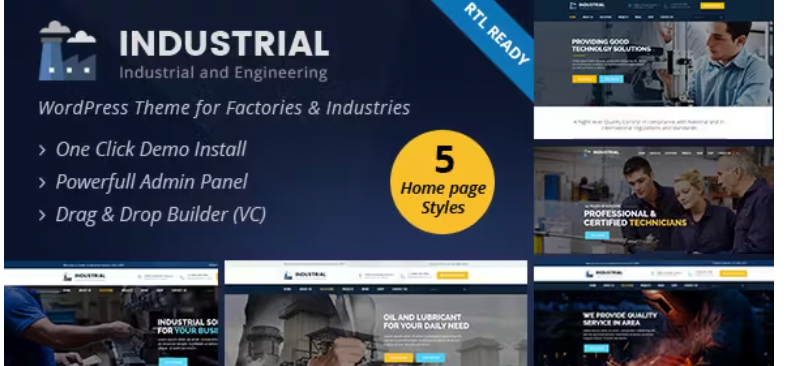This screenshot has width=788, height=366.
Task: Click yellow hero button under 'Technology Solutions' headline
Action: (x=584, y=79)
